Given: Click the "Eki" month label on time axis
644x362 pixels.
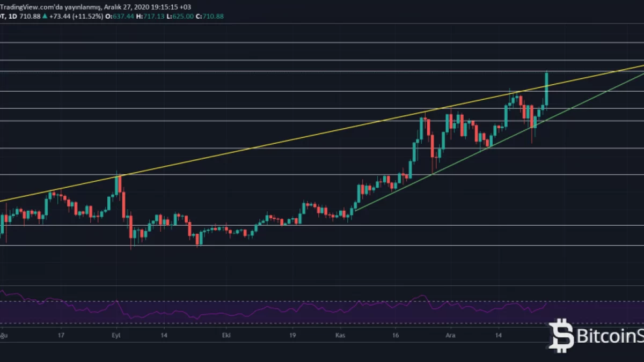Looking at the screenshot, I should [x=226, y=335].
